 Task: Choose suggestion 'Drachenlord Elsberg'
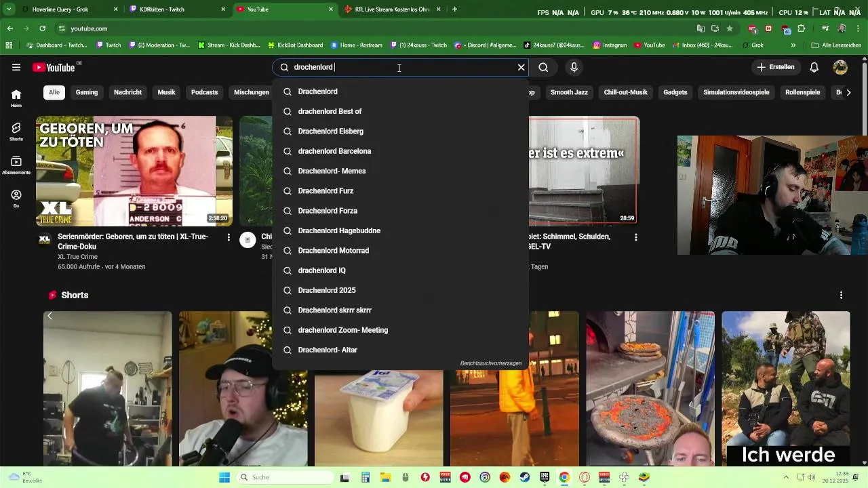pos(400,131)
